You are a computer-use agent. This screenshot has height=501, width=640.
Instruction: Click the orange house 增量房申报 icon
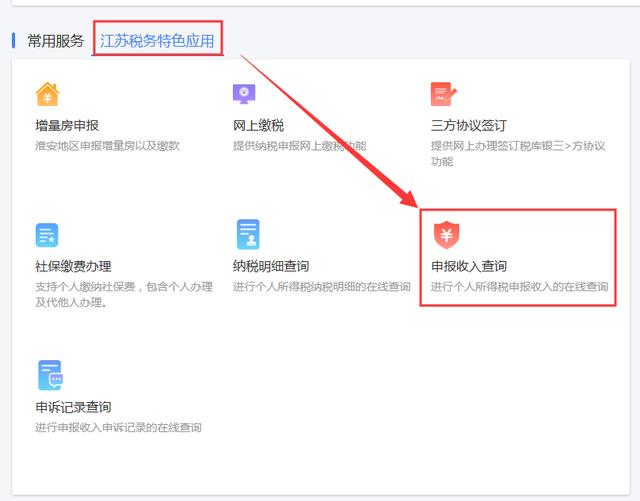pos(47,94)
